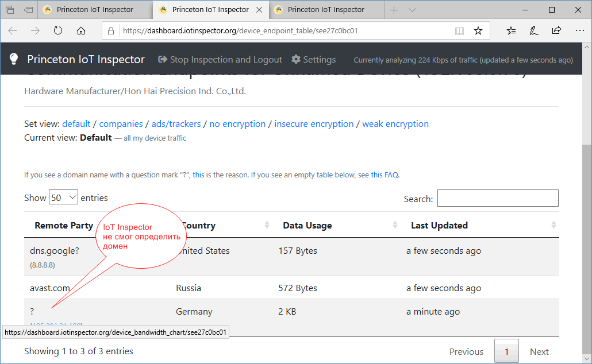Sort by Last Updated column arrows
The width and height of the screenshot is (592, 364).
(x=553, y=225)
